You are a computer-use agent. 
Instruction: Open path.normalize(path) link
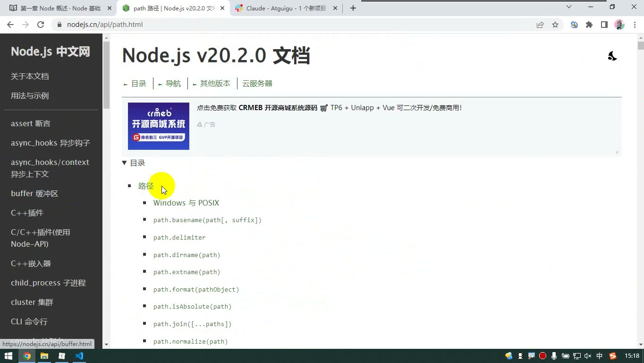(x=191, y=342)
